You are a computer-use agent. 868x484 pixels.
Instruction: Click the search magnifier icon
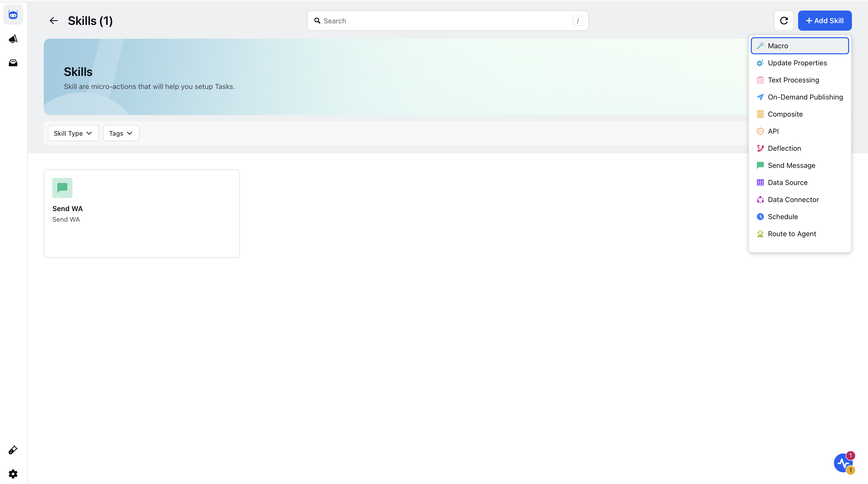point(317,21)
